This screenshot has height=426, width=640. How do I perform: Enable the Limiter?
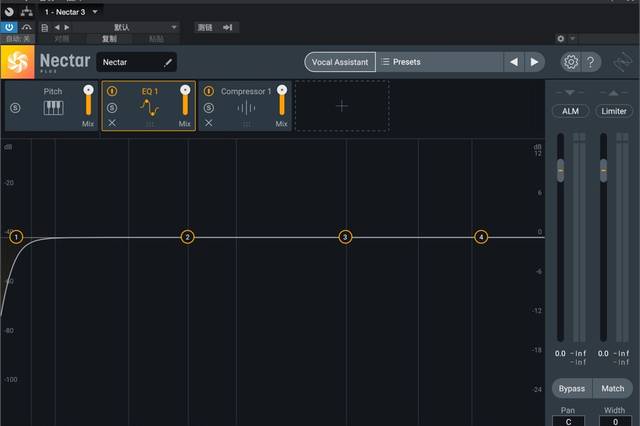pyautogui.click(x=613, y=111)
